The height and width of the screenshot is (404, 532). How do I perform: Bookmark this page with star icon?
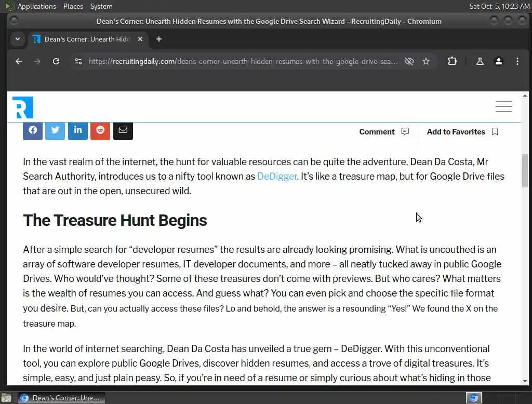(x=426, y=61)
